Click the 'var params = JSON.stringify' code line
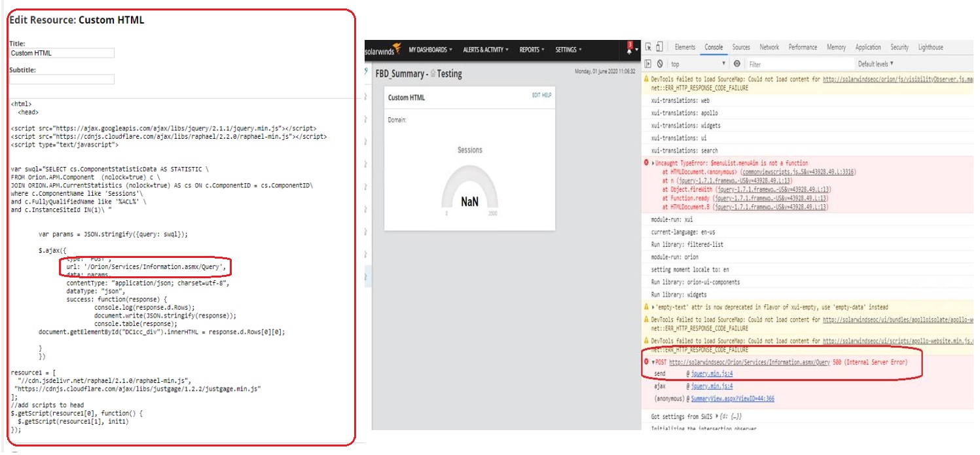The image size is (980, 455). click(114, 234)
